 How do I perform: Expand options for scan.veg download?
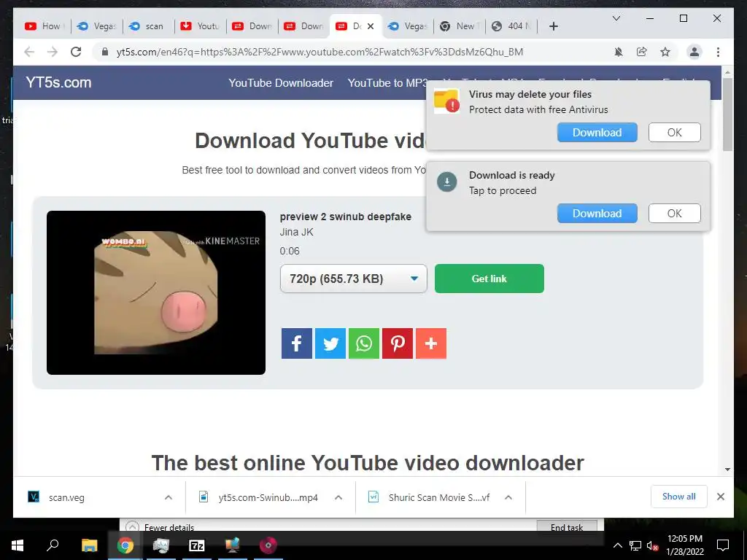pyautogui.click(x=169, y=497)
